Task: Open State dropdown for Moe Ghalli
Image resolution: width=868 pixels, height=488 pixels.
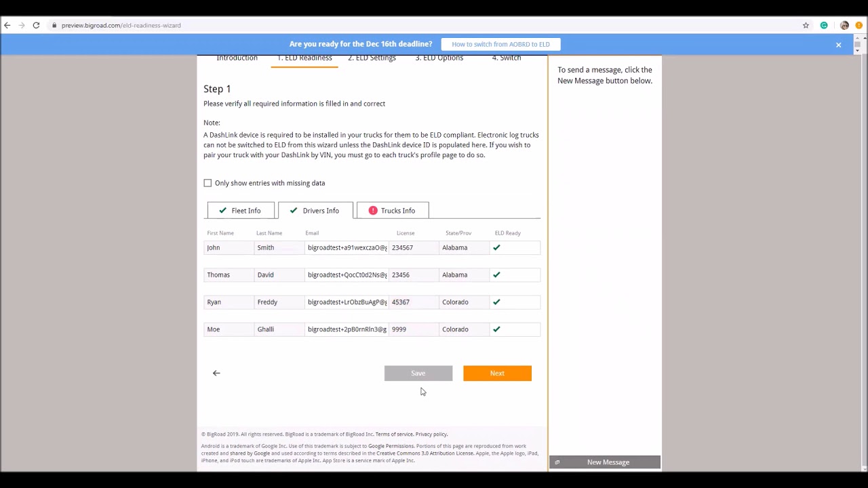Action: (x=465, y=329)
